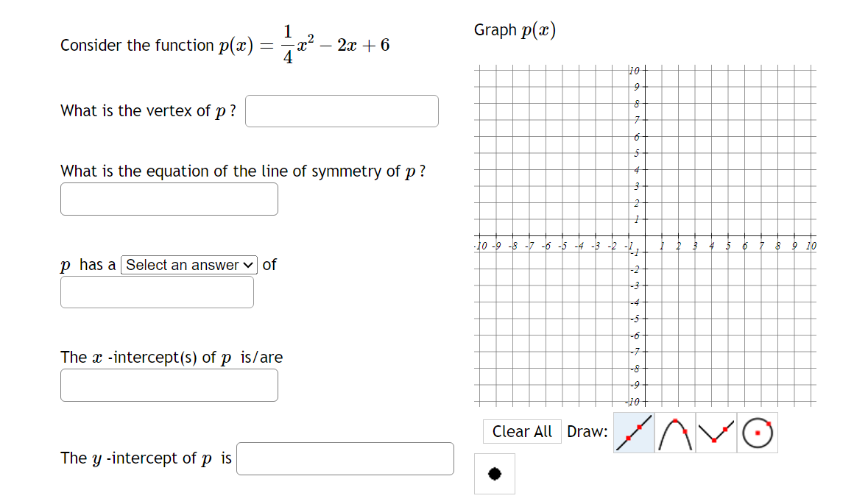Click inside the vertex answer box

341,111
